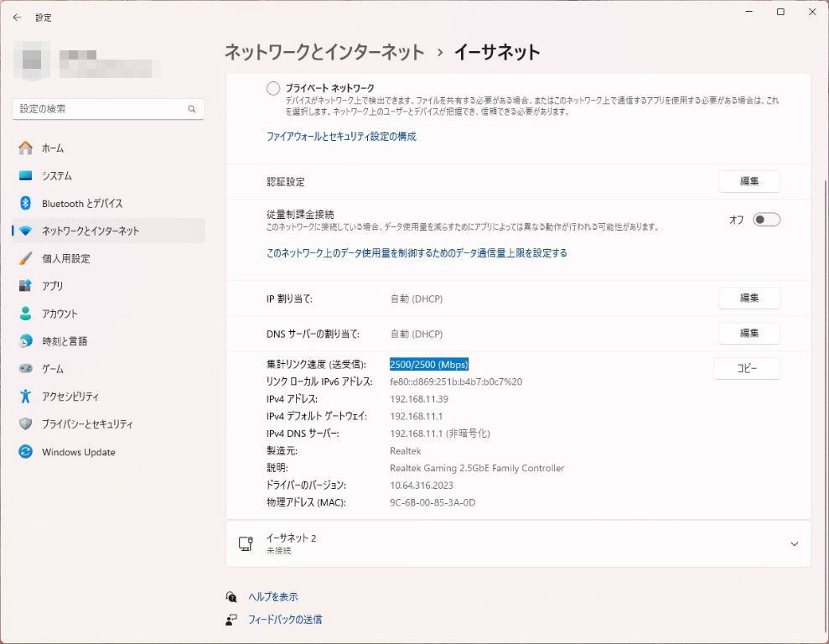829x644 pixels.
Task: Select the personalization paintbrush icon
Action: pos(25,258)
